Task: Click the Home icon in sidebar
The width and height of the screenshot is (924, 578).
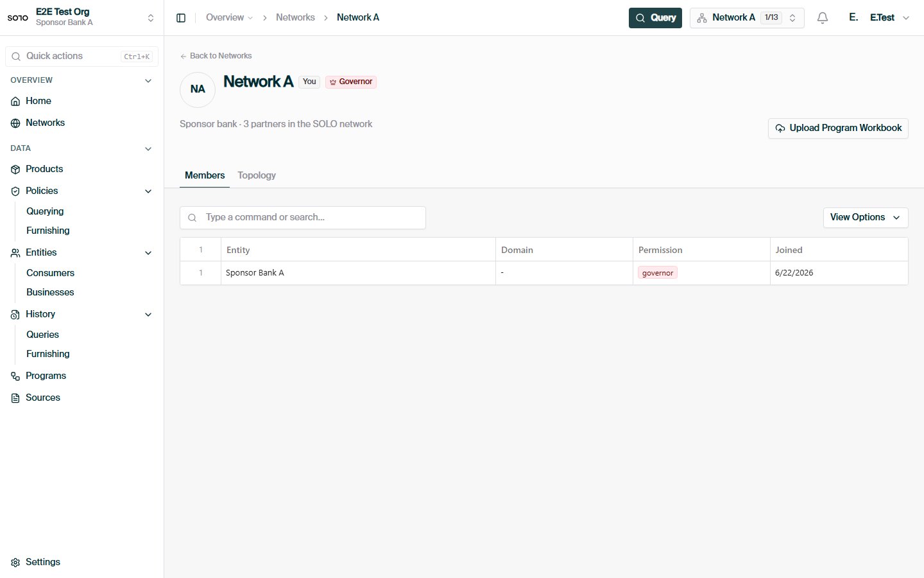Action: (15, 101)
